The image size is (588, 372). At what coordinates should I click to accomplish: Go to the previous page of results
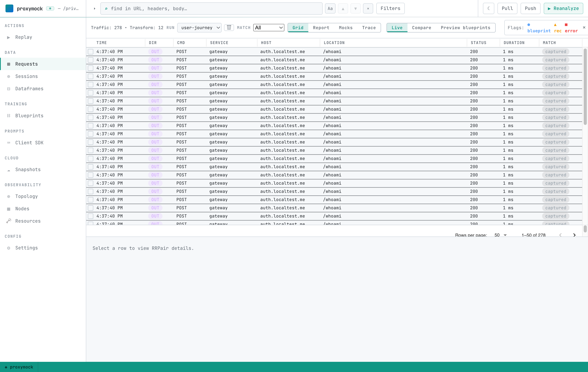point(560,235)
